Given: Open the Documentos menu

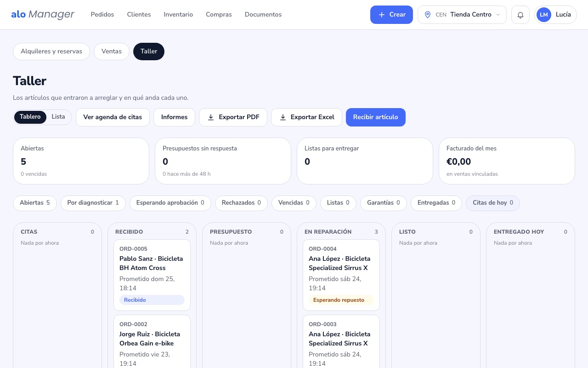Looking at the screenshot, I should 263,15.
